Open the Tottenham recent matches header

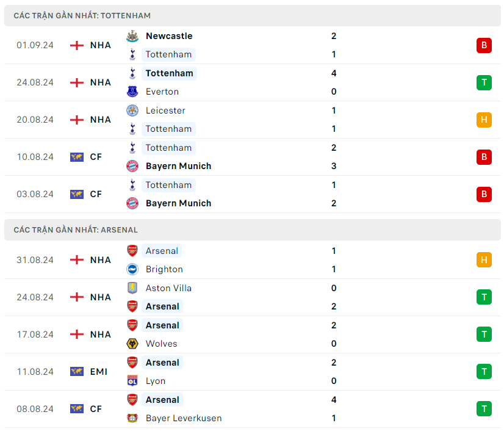[x=82, y=15]
